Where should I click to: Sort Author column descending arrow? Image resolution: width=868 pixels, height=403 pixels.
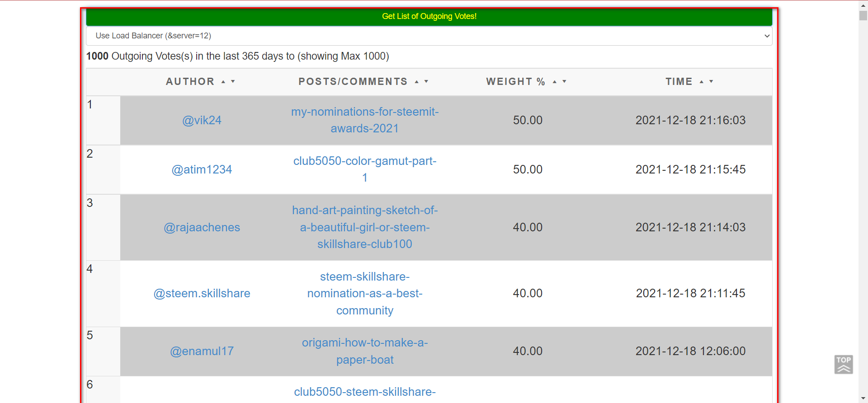(x=233, y=82)
